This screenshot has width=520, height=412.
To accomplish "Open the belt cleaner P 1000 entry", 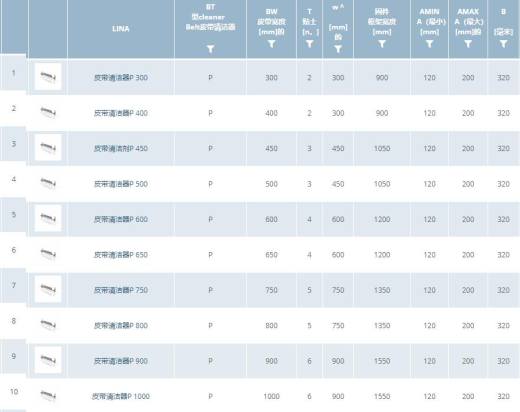I will click(121, 396).
